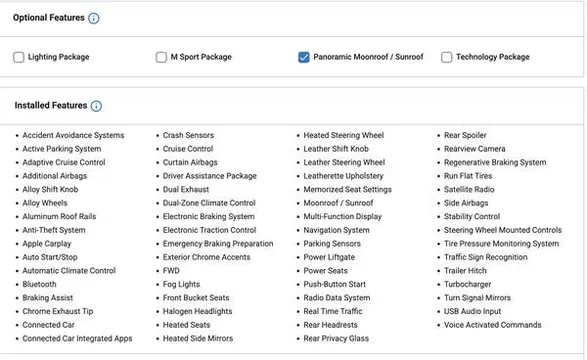Click 'Chrome Exhaust Tip' entry
587x360 pixels.
tap(58, 311)
